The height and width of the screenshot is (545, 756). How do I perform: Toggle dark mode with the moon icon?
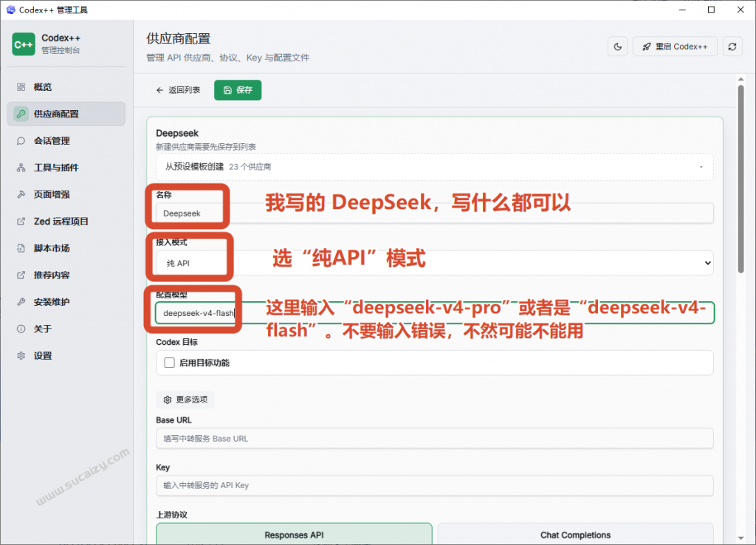618,47
